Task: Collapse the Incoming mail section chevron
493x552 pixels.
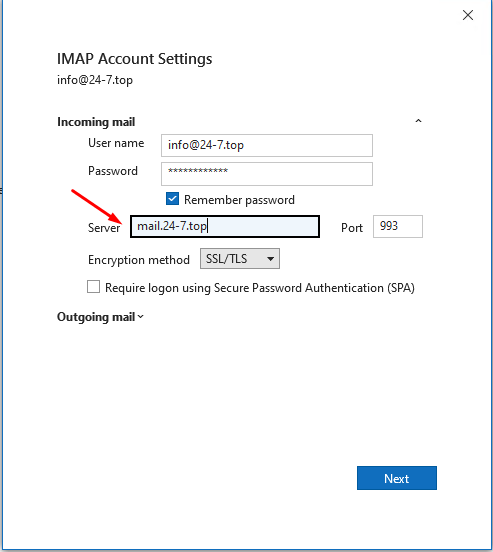Action: point(418,121)
